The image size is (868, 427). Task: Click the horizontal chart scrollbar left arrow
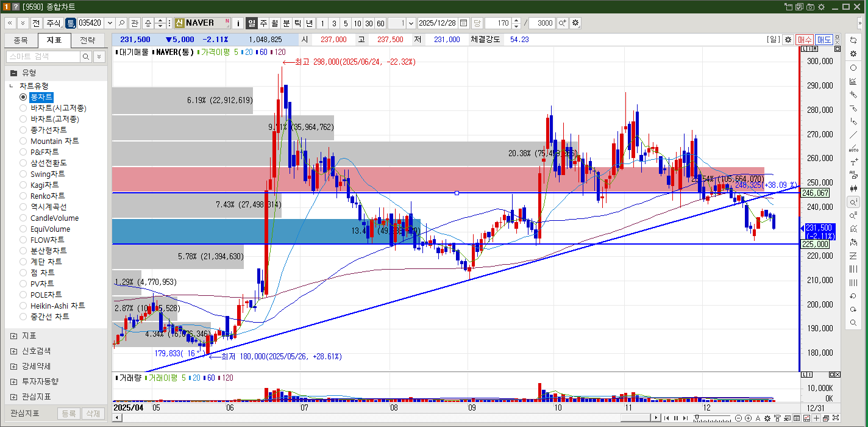[116, 418]
